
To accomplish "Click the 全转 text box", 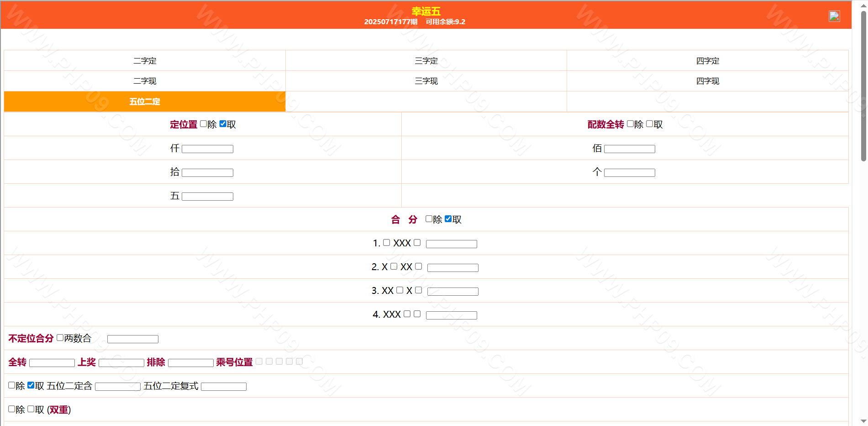I will click(52, 363).
